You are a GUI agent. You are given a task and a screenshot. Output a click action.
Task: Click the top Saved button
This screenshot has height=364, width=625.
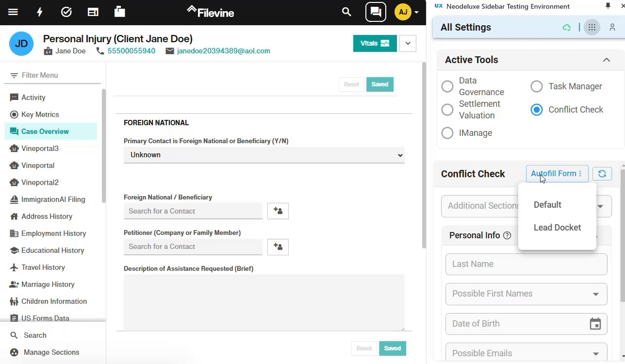click(x=380, y=84)
